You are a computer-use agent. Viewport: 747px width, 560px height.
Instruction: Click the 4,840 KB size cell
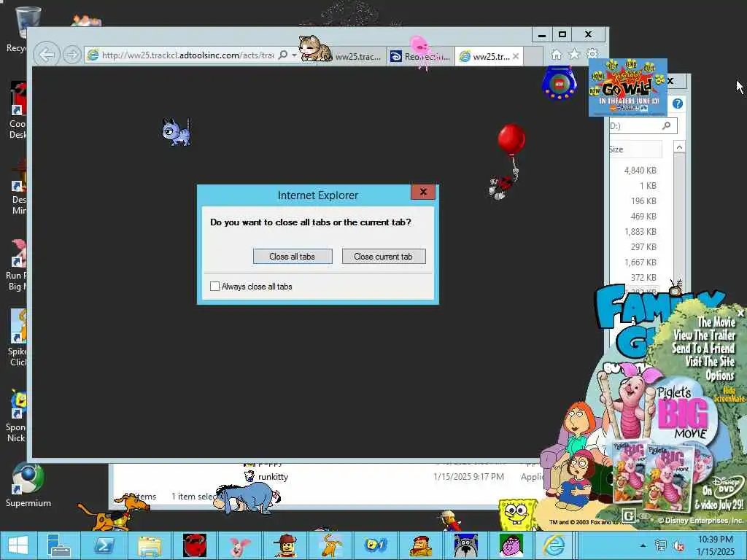pos(640,170)
